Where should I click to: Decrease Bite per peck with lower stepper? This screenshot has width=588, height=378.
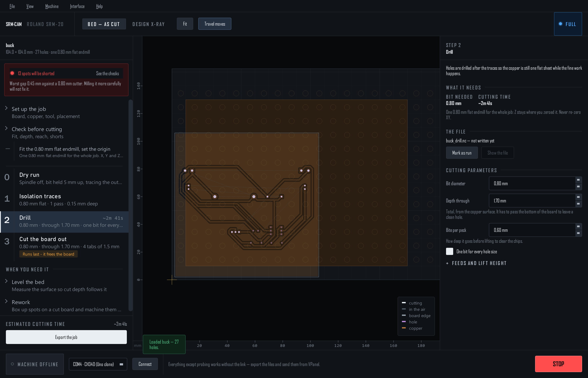pos(578,233)
